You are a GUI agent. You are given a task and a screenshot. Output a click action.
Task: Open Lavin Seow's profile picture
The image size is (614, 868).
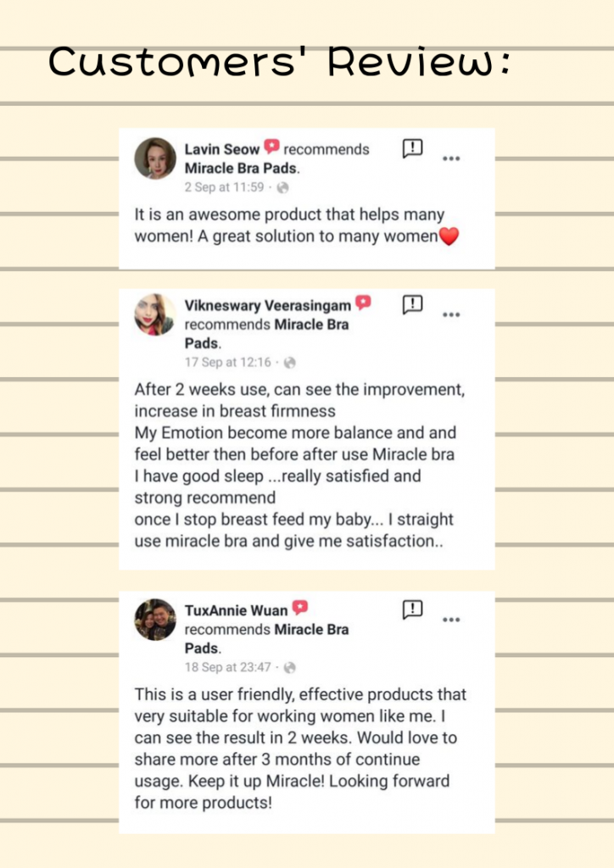(x=155, y=159)
